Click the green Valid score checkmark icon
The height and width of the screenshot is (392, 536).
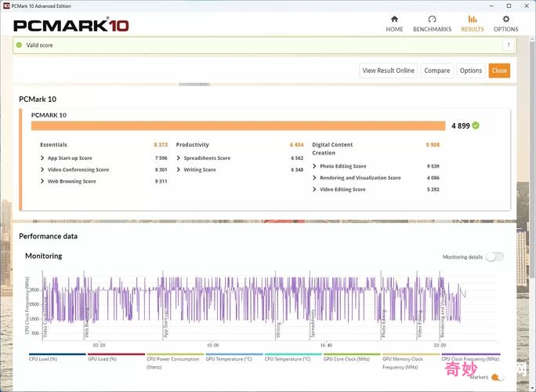pyautogui.click(x=20, y=45)
